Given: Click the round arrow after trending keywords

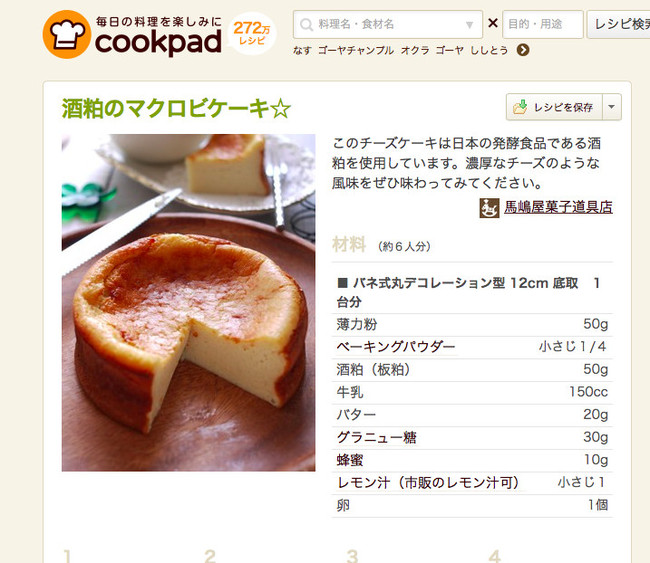Looking at the screenshot, I should click(523, 50).
